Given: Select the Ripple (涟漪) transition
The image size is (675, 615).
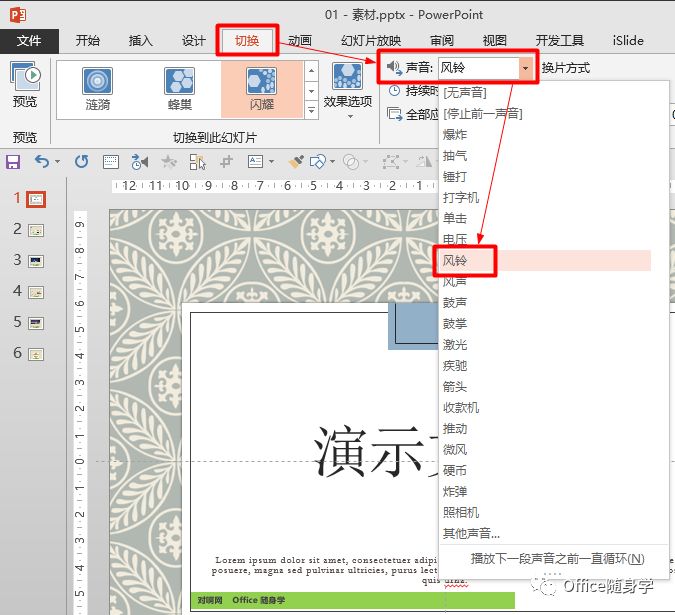Looking at the screenshot, I should pyautogui.click(x=97, y=90).
